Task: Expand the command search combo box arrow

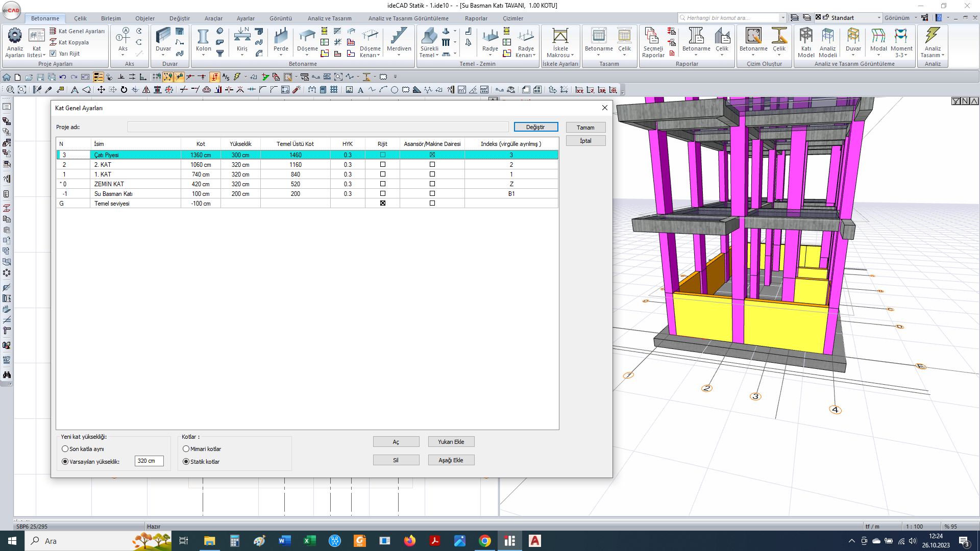Action: point(783,18)
